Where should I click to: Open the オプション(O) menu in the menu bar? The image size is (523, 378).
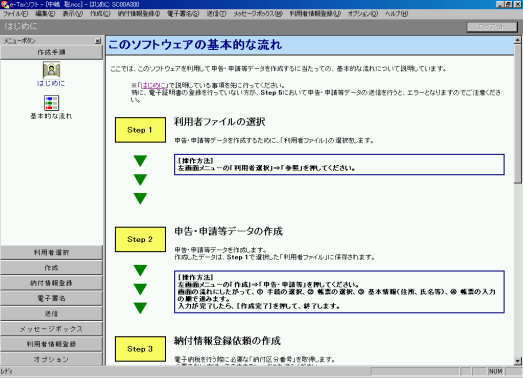point(363,14)
